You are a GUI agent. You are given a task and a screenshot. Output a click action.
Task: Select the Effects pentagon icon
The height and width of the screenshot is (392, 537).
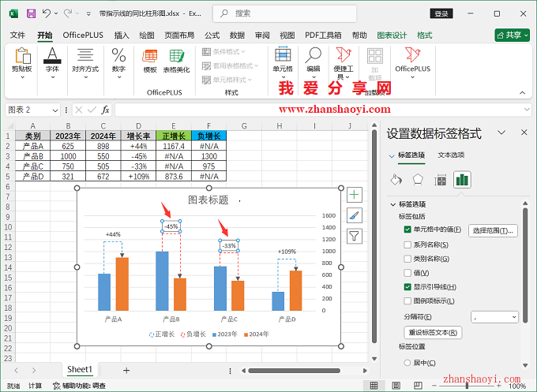[x=419, y=180]
